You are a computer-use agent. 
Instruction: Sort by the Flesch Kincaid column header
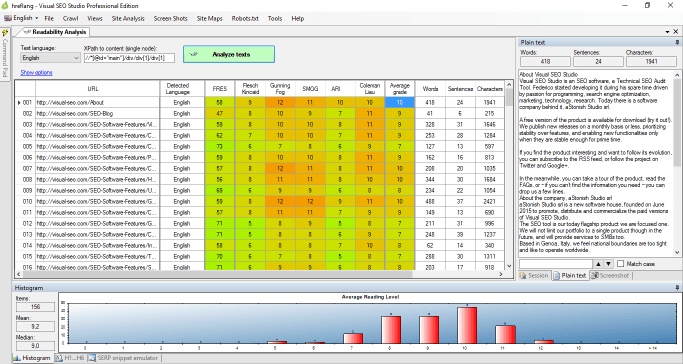250,89
